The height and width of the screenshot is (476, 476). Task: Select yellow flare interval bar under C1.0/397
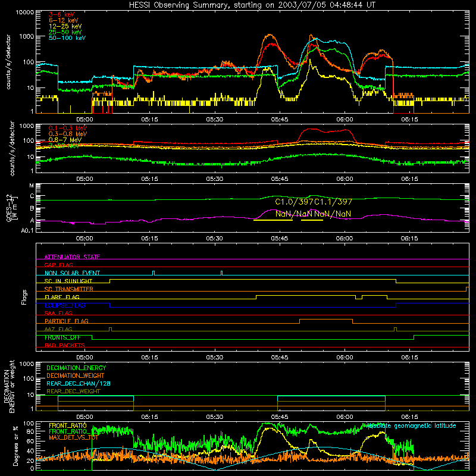273,220
